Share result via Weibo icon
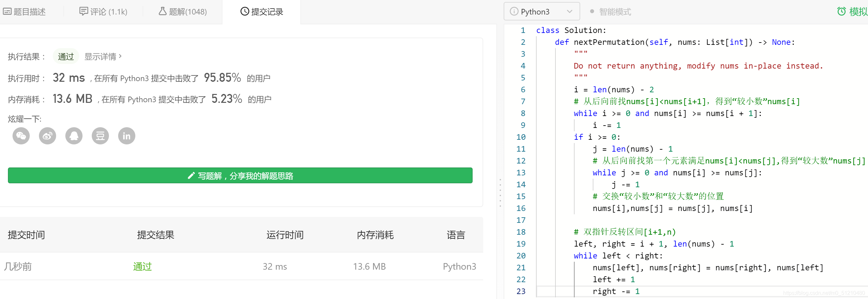Screen dimensions: 868x299 (x=48, y=136)
